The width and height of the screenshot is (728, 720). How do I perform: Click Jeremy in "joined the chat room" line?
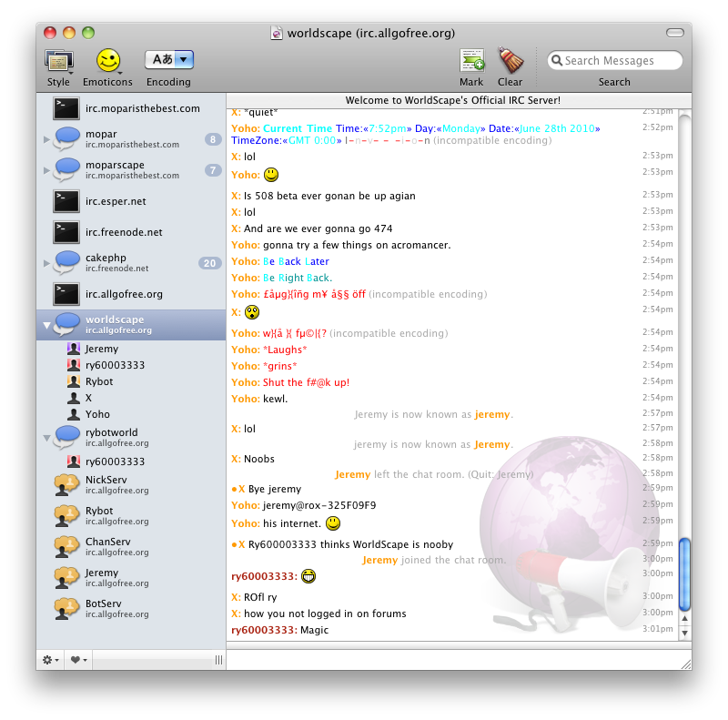pos(379,560)
